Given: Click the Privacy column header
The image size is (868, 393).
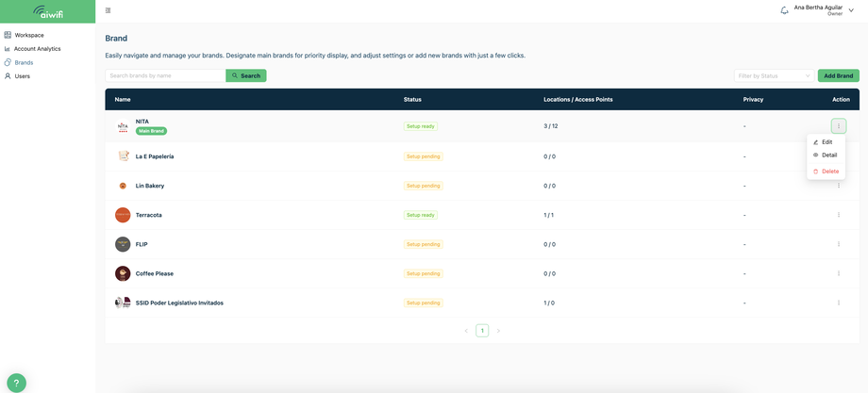Looking at the screenshot, I should [754, 100].
